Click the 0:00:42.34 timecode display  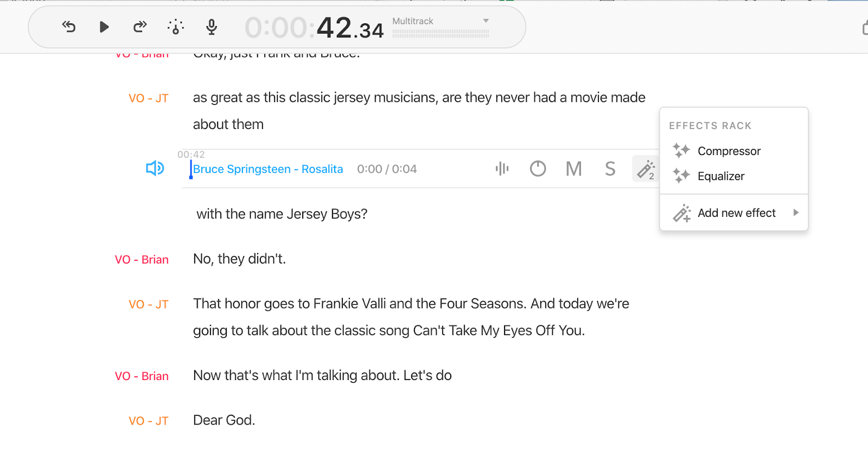click(314, 28)
